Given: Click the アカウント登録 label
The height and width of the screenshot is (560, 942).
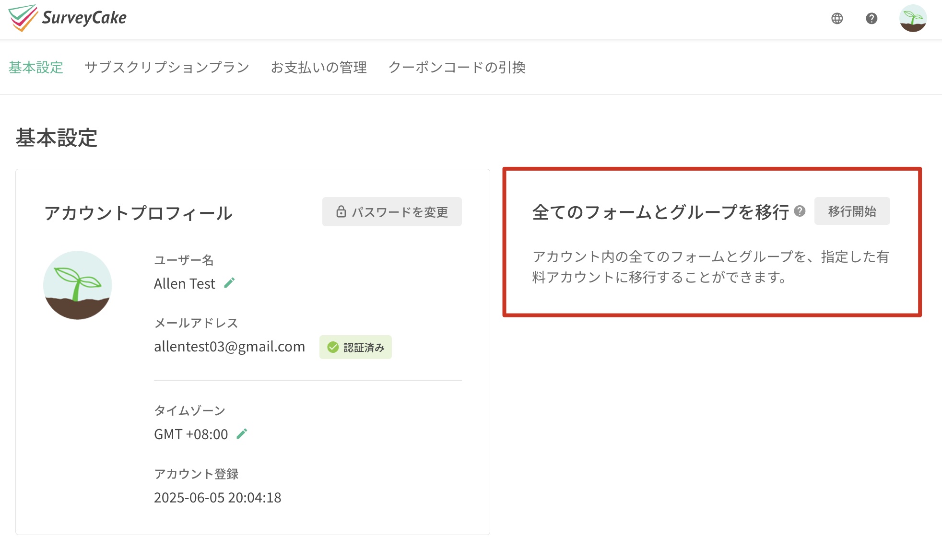Looking at the screenshot, I should 196,474.
